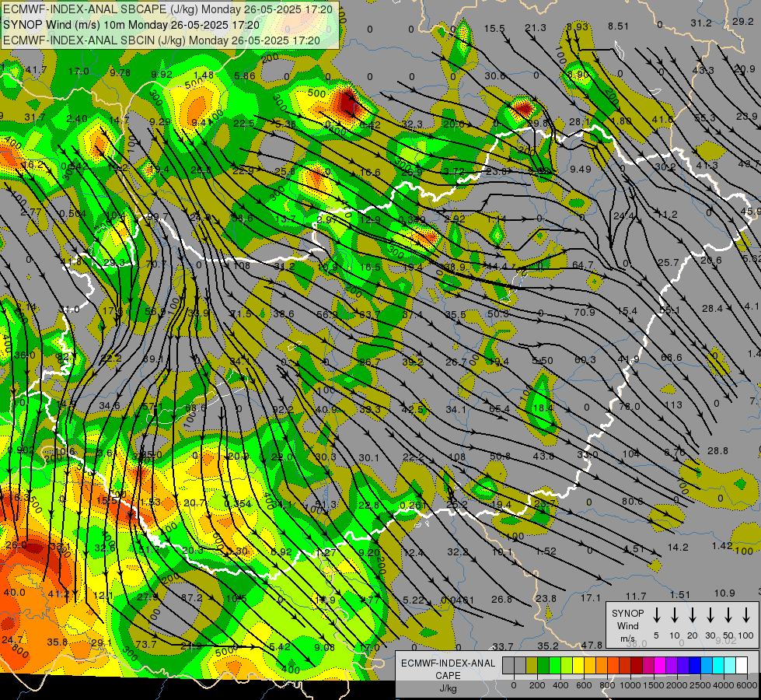Image resolution: width=761 pixels, height=700 pixels.
Task: Pick the olive swatch in CAPE legend
Action: tap(532, 665)
